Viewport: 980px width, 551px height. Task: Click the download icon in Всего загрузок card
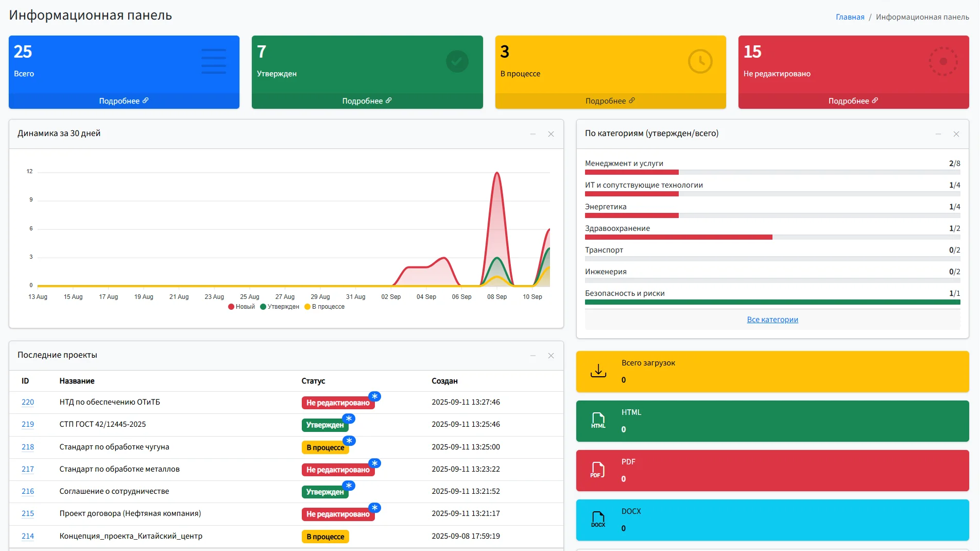[x=598, y=371]
